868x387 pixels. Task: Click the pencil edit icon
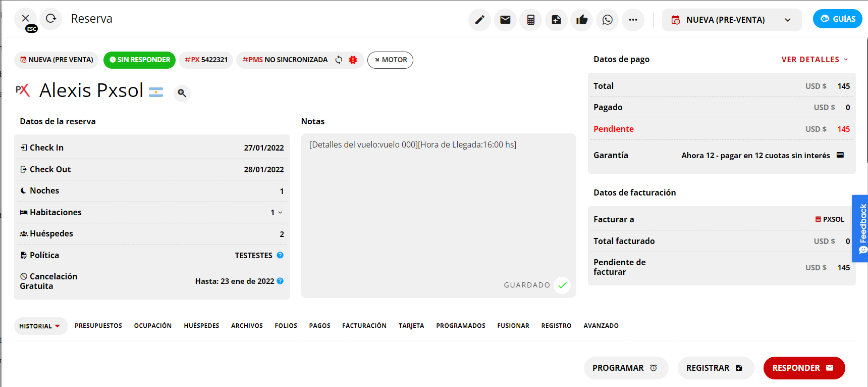(479, 20)
